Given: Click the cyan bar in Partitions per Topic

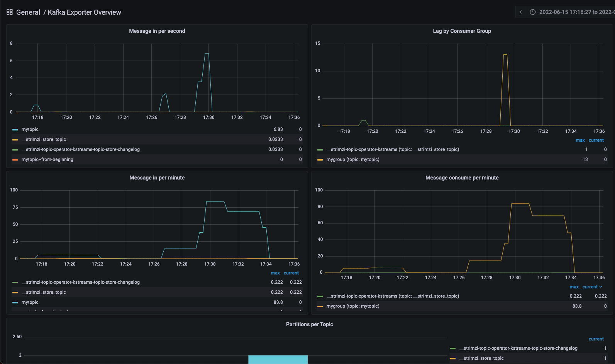Looking at the screenshot, I should tap(278, 359).
